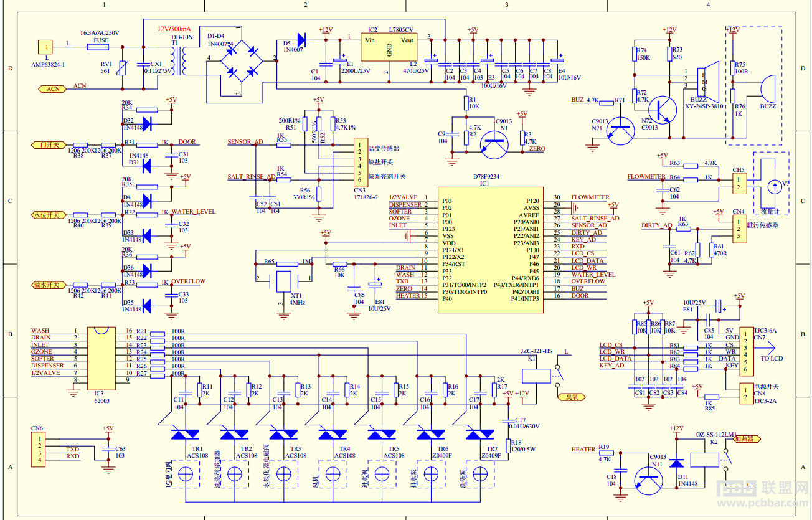This screenshot has height=520, width=812.
Task: Select the D1-D4 bridge rectifier symbol
Action: click(x=242, y=61)
